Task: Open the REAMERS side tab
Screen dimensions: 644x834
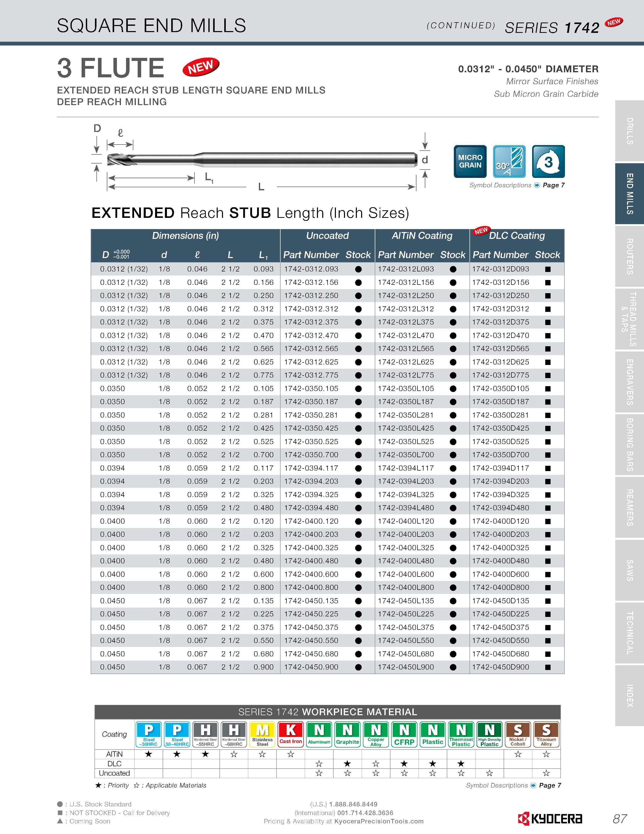Action: tap(630, 507)
